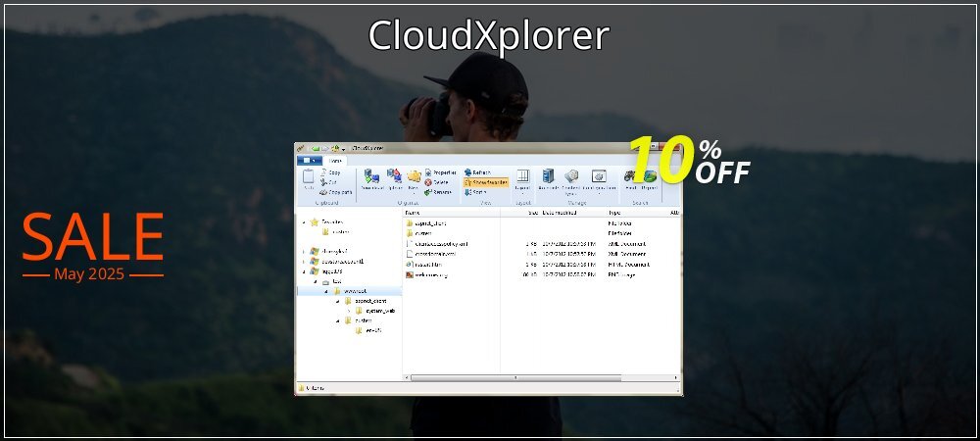The width and height of the screenshot is (980, 441).
Task: Expand the clumsyleaf account node
Action: click(x=304, y=252)
